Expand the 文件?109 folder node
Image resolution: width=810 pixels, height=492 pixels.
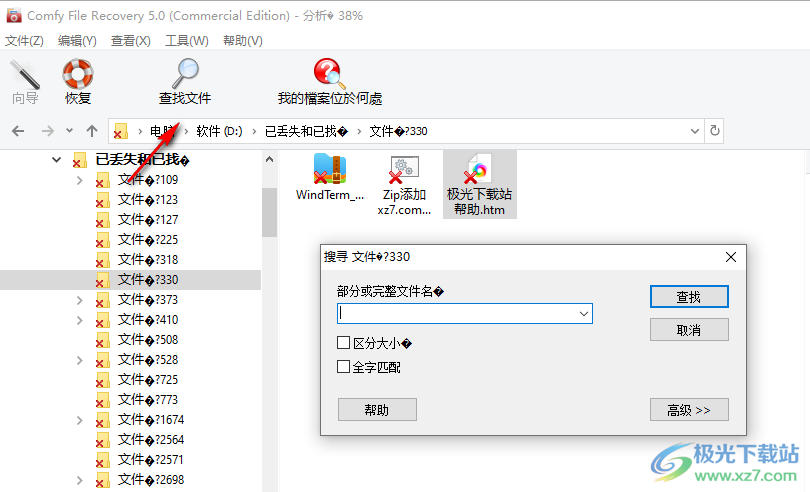(x=80, y=180)
